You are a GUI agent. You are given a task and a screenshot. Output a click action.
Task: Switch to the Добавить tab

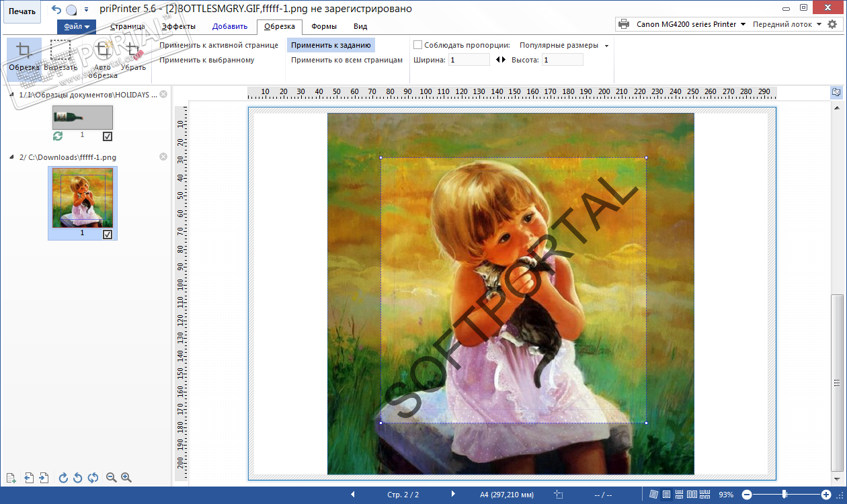(x=230, y=27)
